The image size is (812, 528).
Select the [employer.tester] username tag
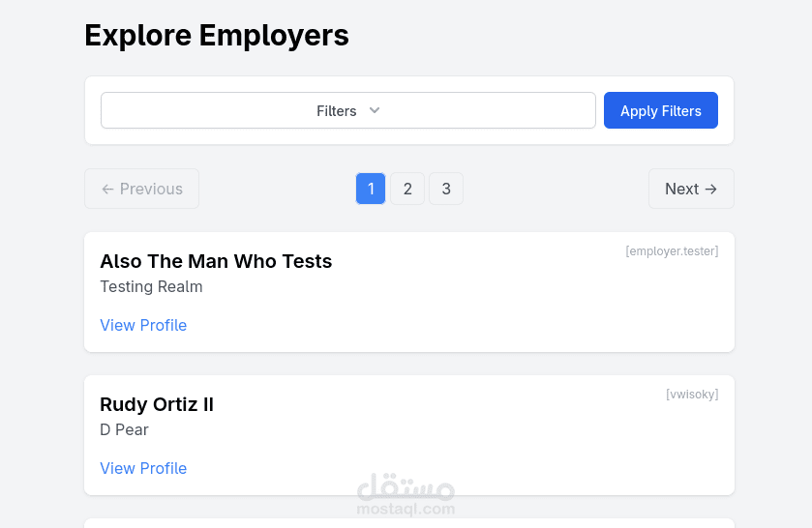pos(672,251)
